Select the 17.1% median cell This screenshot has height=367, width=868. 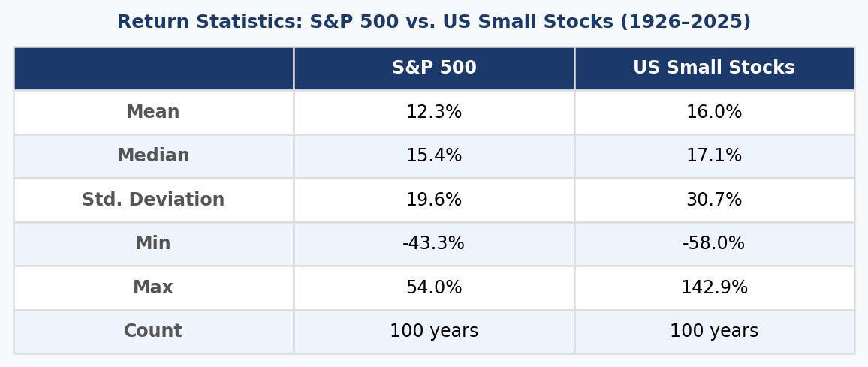pos(715,156)
